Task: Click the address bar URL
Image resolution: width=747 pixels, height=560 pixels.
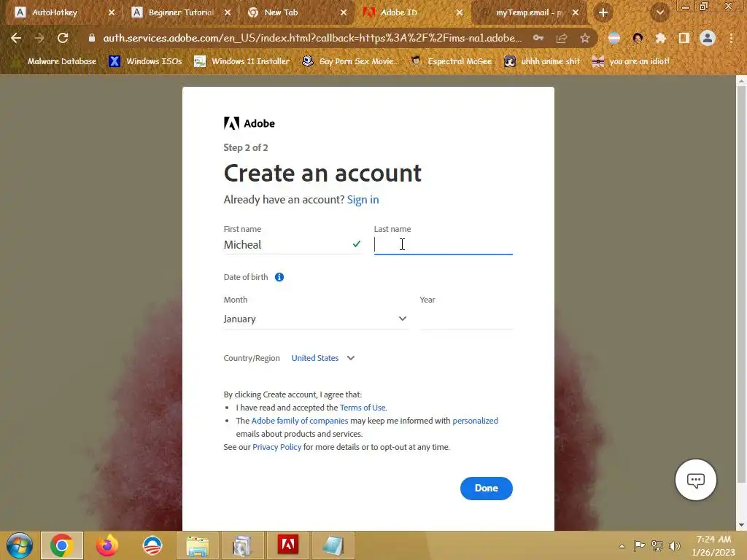Action: pyautogui.click(x=312, y=38)
